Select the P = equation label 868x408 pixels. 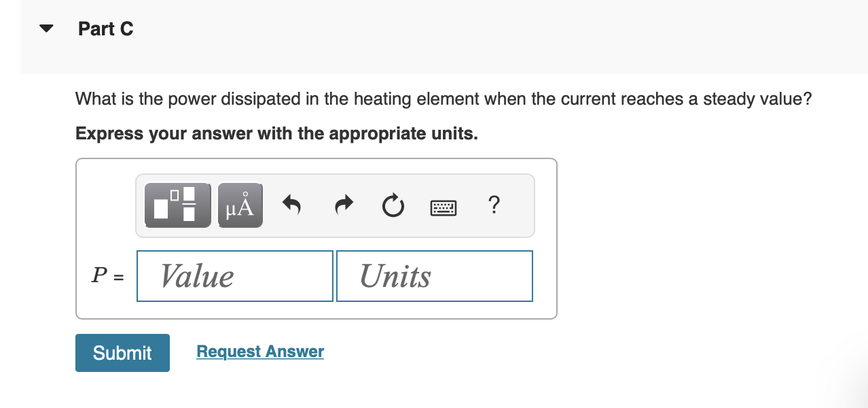coord(107,275)
